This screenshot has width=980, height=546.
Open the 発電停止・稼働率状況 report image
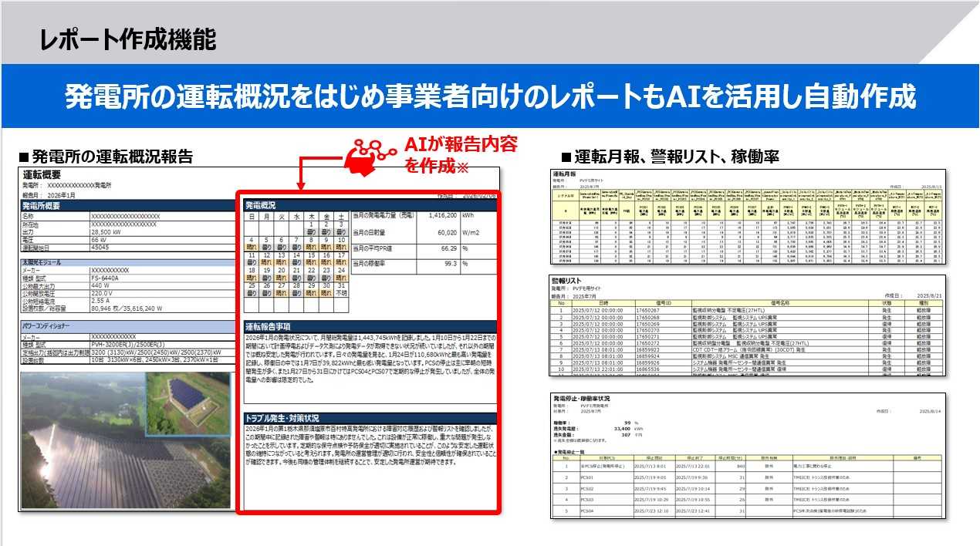[747, 455]
